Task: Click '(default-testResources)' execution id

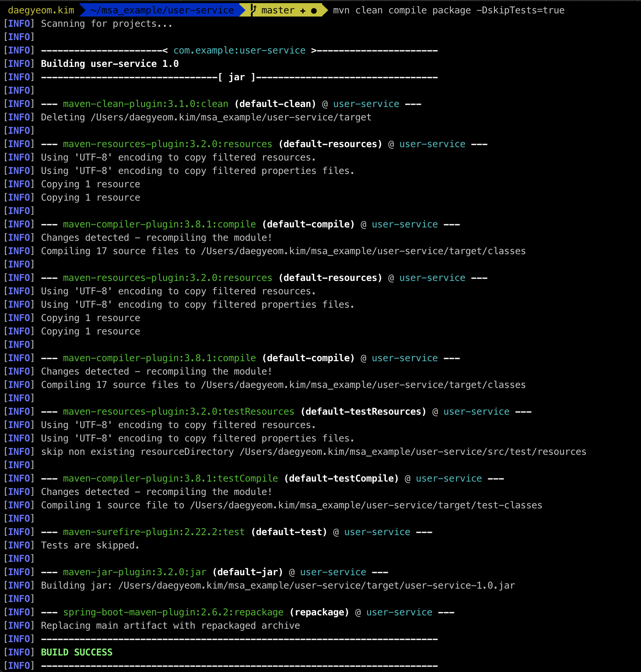Action: (363, 412)
